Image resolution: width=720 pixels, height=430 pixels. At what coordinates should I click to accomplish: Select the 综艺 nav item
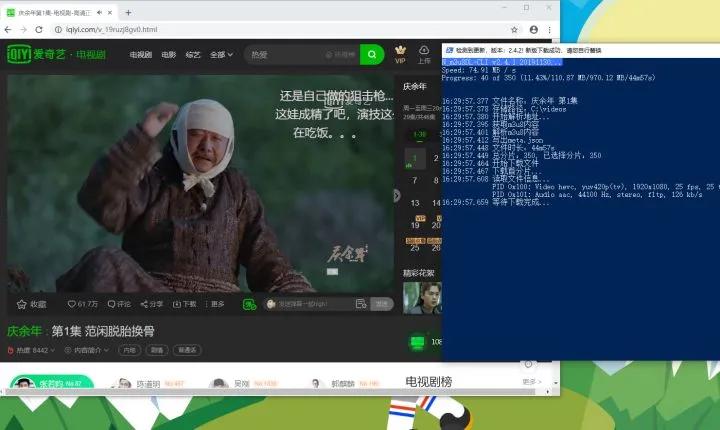[193, 55]
